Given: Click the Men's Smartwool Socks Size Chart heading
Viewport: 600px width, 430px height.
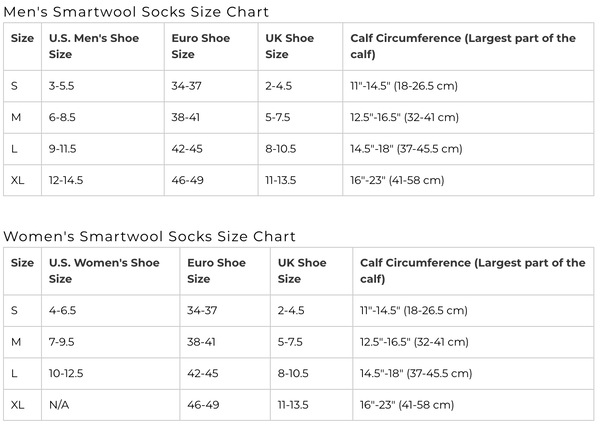Looking at the screenshot, I should pos(136,12).
